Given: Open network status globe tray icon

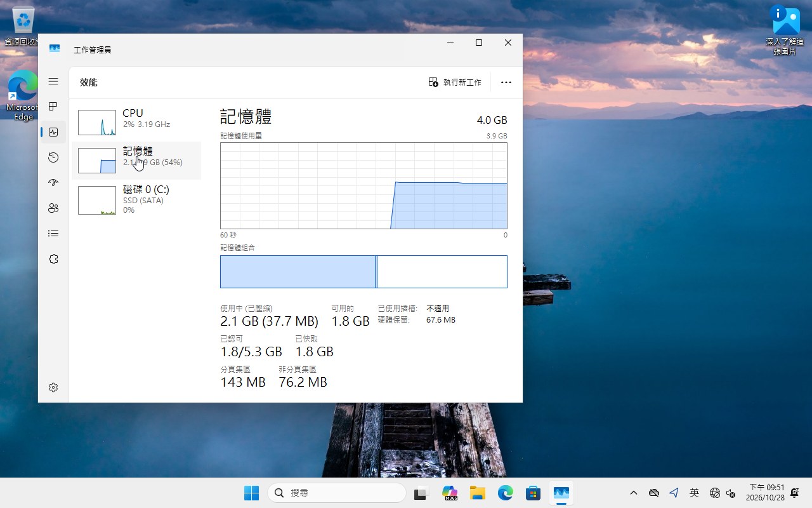Looking at the screenshot, I should click(x=714, y=493).
